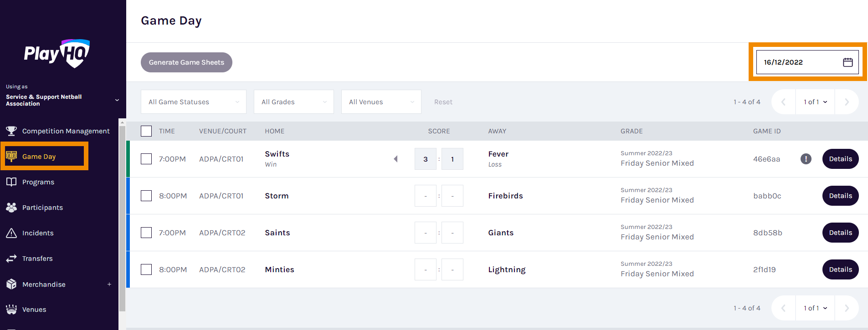The height and width of the screenshot is (330, 868).
Task: Collapse the score arrow beside Swifts
Action: coord(395,159)
